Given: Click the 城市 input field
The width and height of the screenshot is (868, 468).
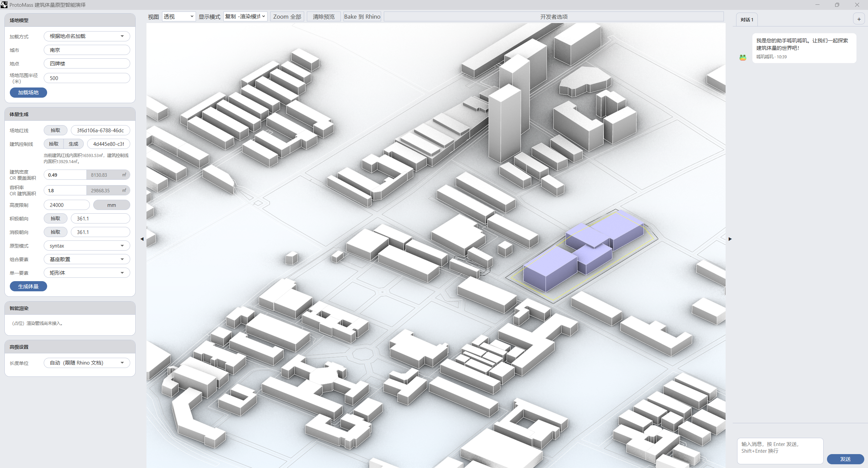Looking at the screenshot, I should (87, 50).
